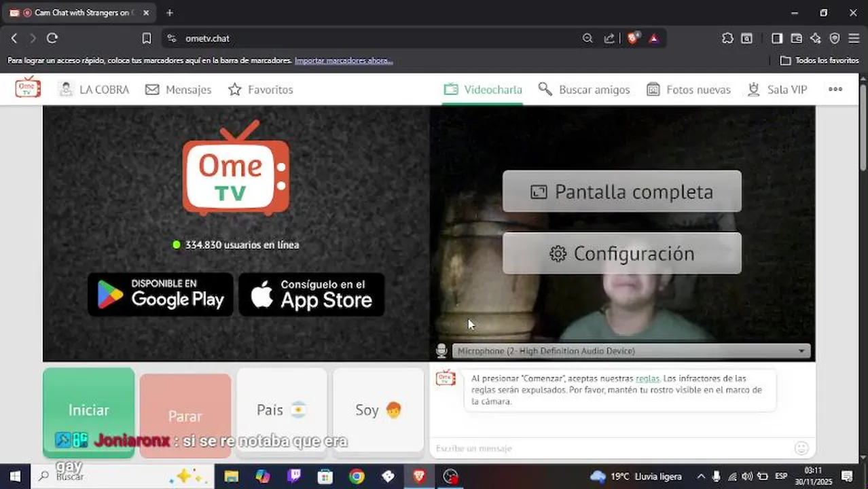
Task: Open the three-dot more menu
Action: 835,90
